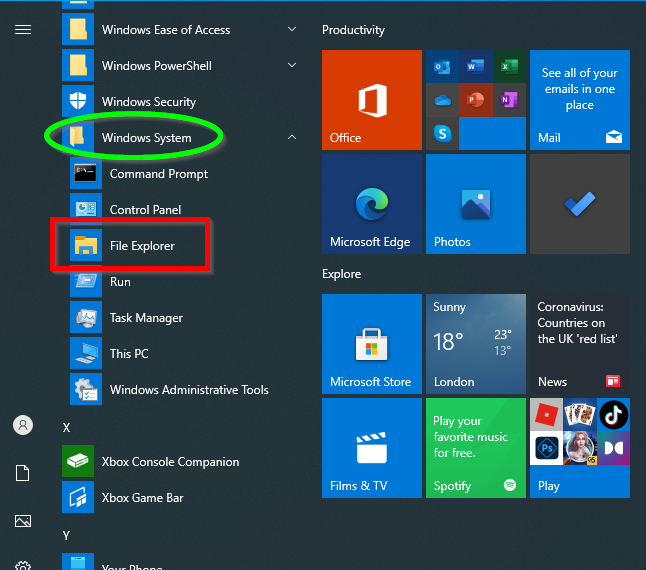Open the To Do checkmark tile
The image size is (646, 570).
pyautogui.click(x=580, y=204)
